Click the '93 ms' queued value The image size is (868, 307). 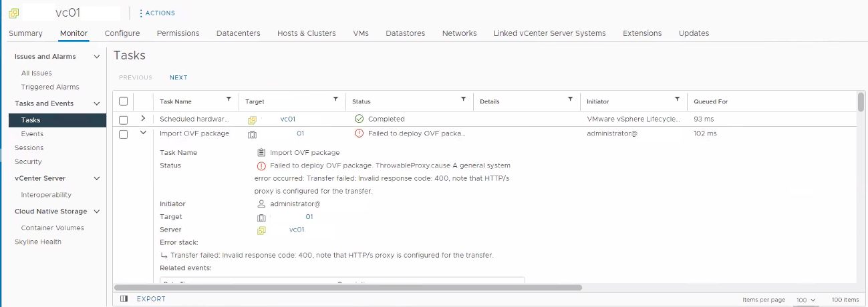pyautogui.click(x=703, y=119)
